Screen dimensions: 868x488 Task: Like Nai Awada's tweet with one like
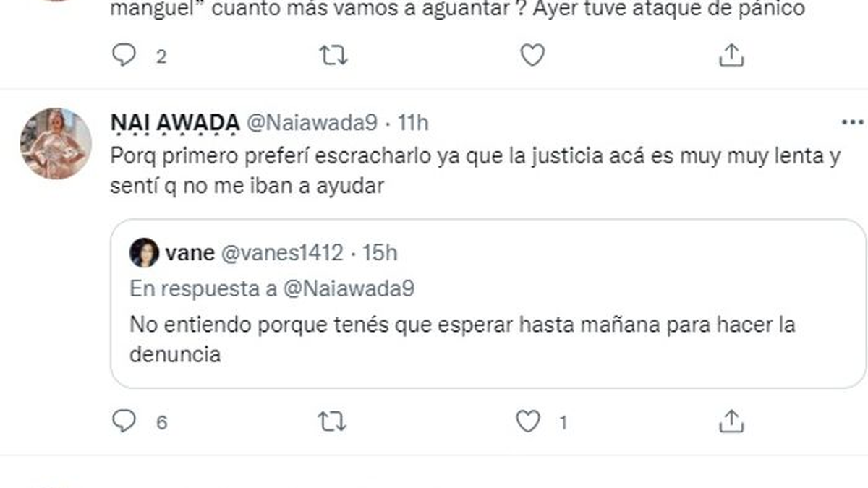point(528,421)
